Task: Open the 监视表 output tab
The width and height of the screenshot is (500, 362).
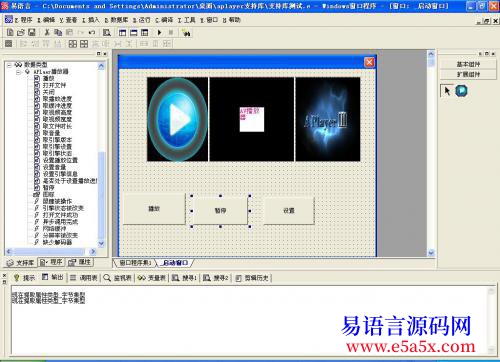Action: [118, 278]
